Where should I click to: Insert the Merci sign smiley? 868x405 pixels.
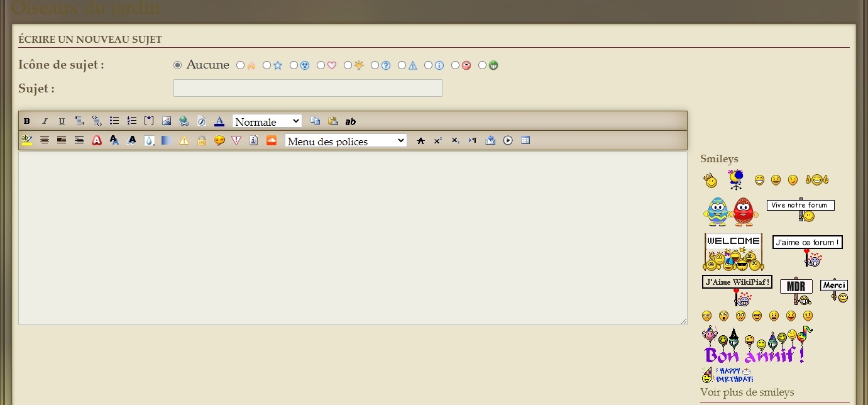[835, 291]
